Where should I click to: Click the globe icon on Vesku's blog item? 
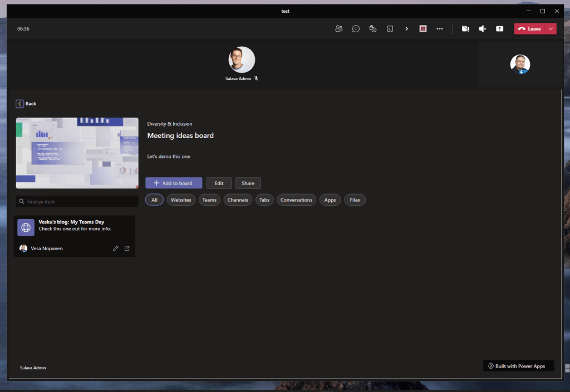pos(26,227)
